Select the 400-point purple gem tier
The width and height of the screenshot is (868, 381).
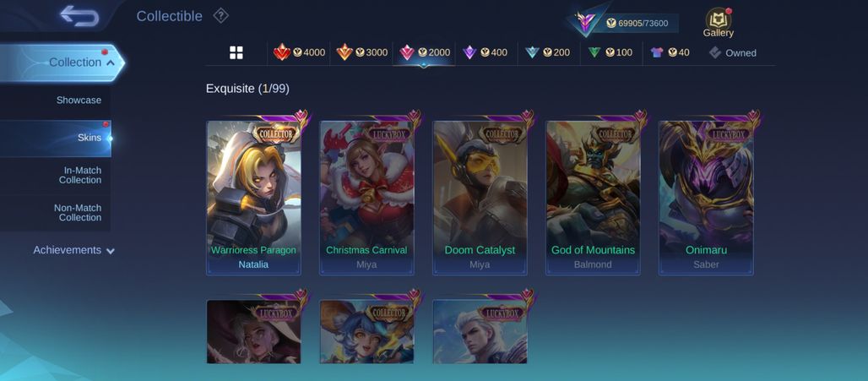point(485,52)
